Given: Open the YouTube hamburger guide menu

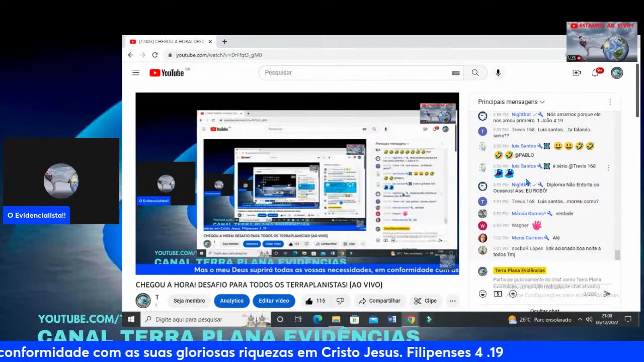Looking at the screenshot, I should [136, 72].
